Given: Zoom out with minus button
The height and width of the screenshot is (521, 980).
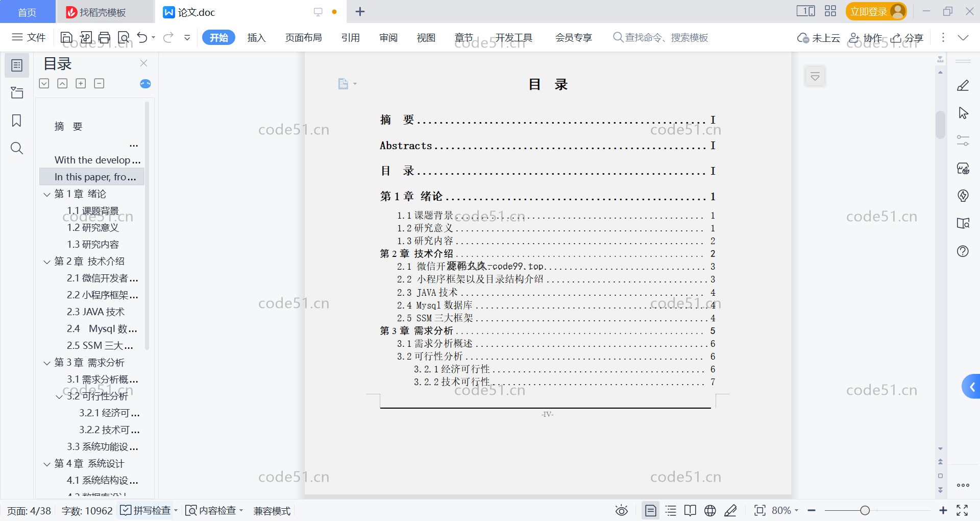Looking at the screenshot, I should click(812, 510).
